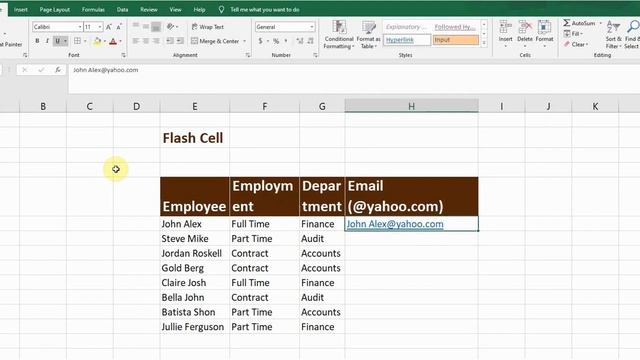Open the General number format dropdown
Viewport: 640px width, 360px height.
click(311, 27)
